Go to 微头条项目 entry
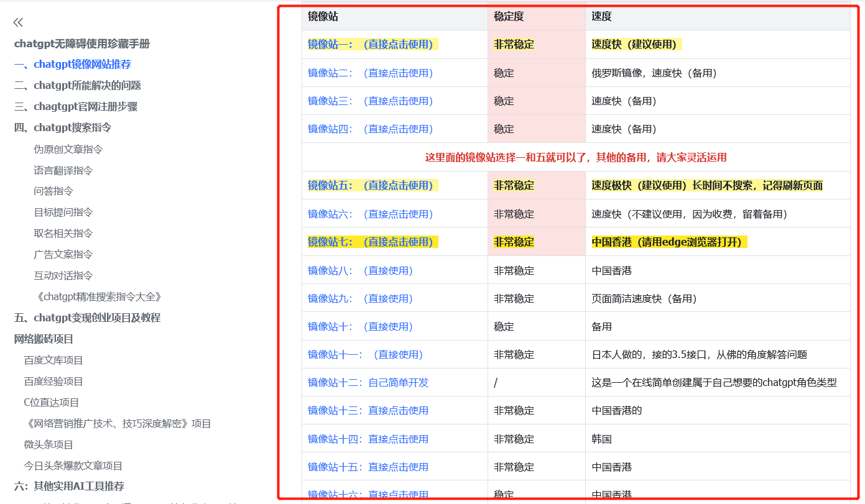This screenshot has height=504, width=865. click(49, 444)
